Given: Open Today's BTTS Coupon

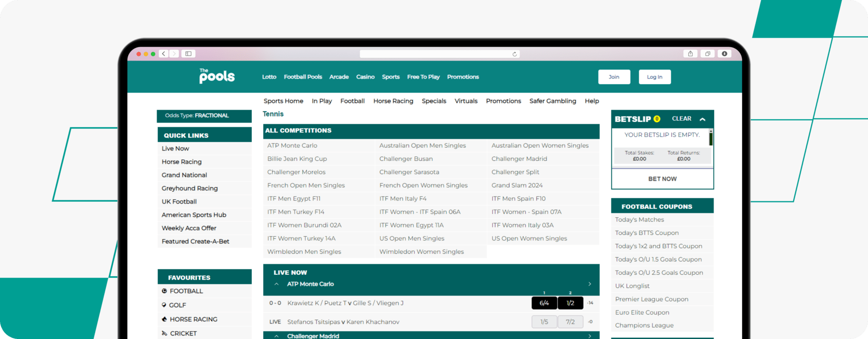Looking at the screenshot, I should coord(647,233).
